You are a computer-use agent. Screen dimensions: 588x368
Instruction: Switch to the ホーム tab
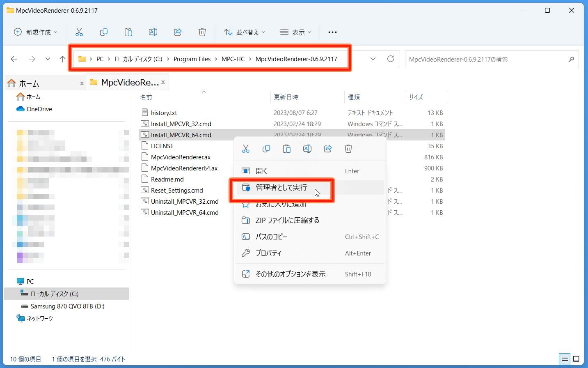44,83
